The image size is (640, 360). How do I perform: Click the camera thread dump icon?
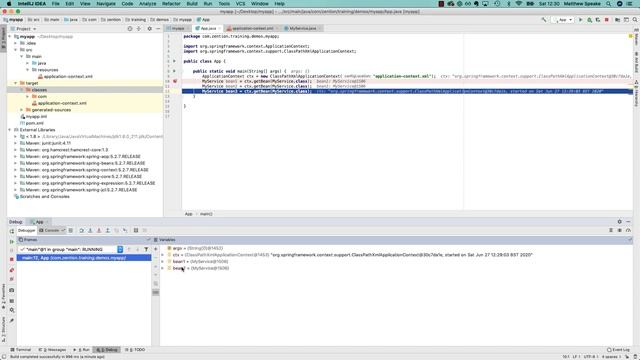click(12, 290)
